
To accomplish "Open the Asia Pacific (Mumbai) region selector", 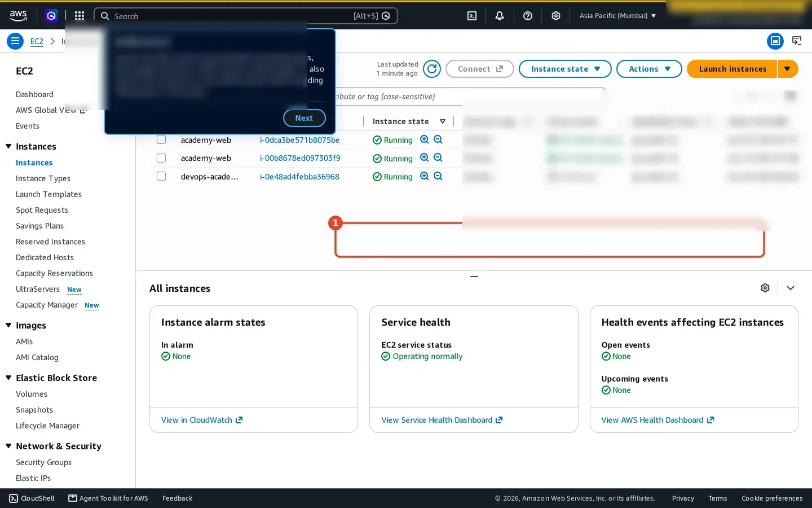I will click(617, 16).
